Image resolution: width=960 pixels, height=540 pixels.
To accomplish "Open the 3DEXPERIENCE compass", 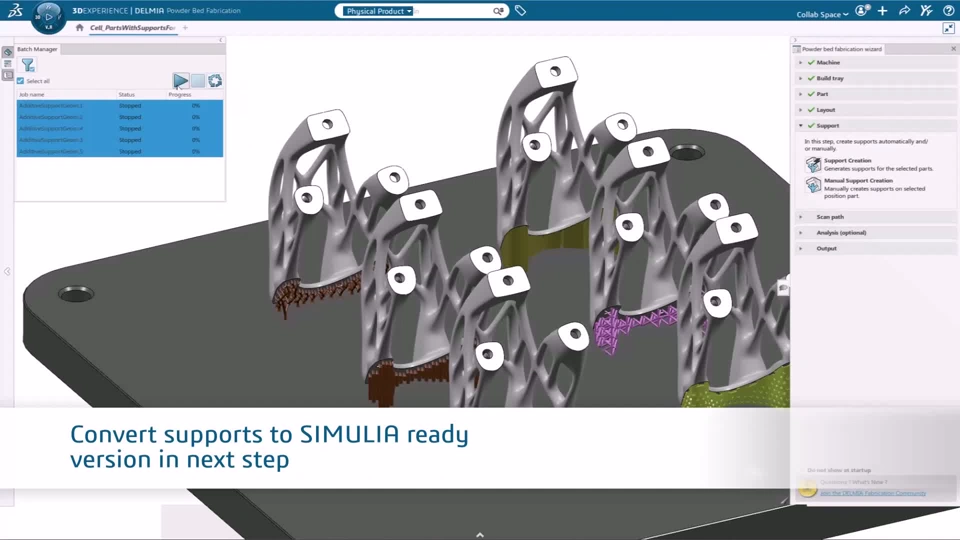I will click(x=48, y=18).
